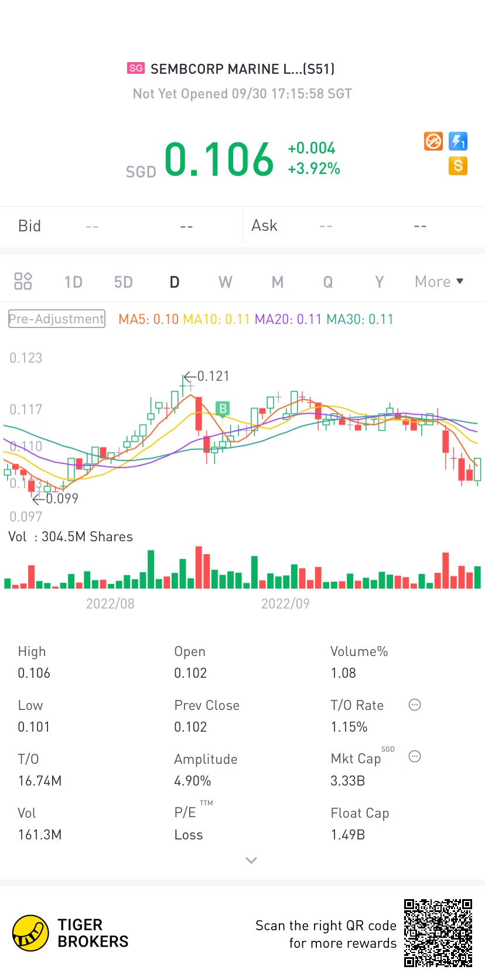Tap the MA20: 0.11 indicator label
This screenshot has width=485, height=980.
point(288,319)
